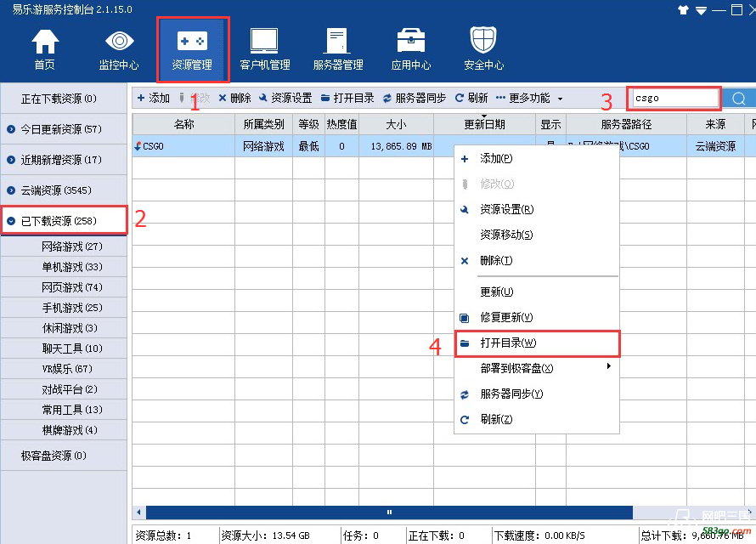Sort by 所属类别 column header

(263, 124)
